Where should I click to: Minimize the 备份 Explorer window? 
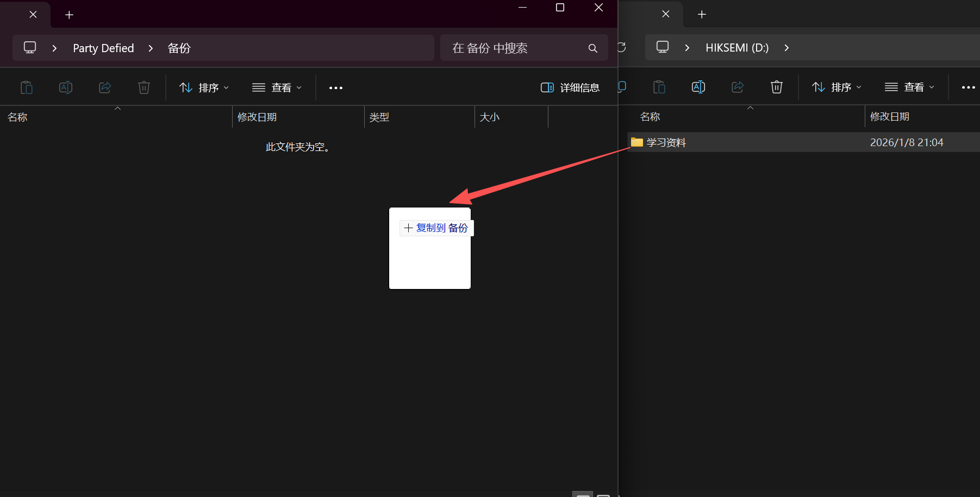click(523, 8)
